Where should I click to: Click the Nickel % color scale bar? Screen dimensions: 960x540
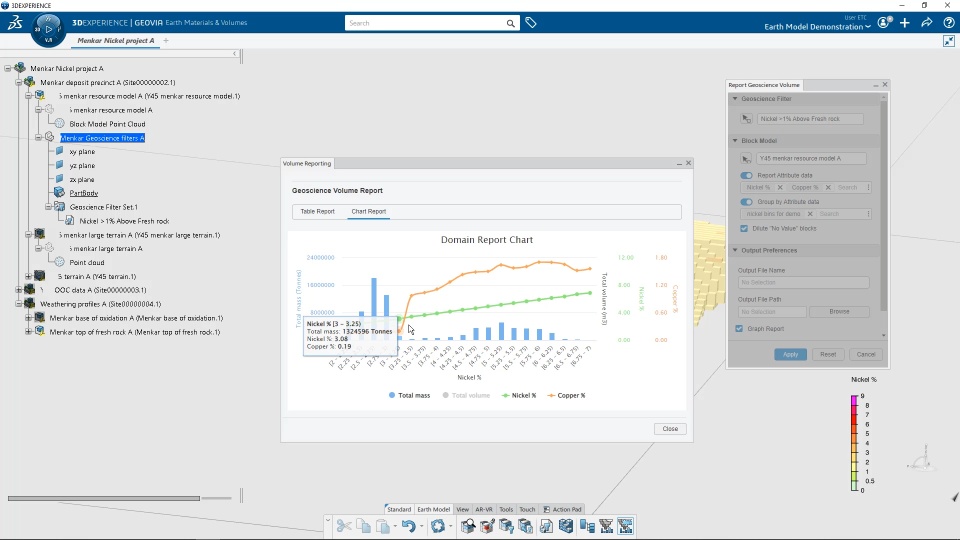[853, 443]
